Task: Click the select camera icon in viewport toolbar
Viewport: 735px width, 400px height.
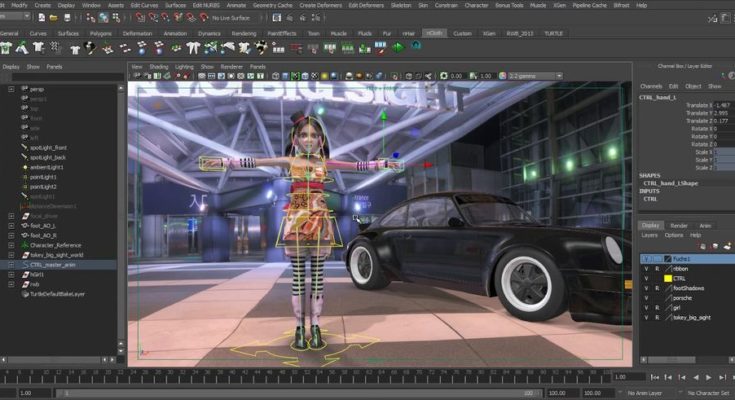Action: [137, 75]
